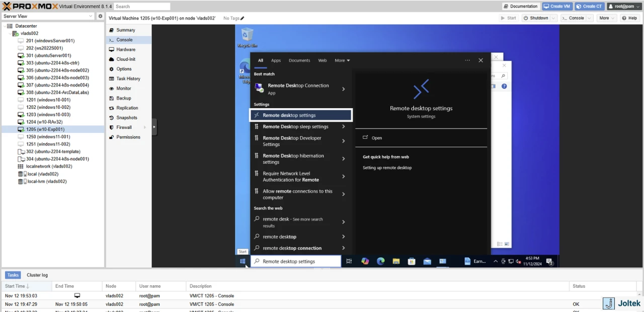Select VM 303 (ubuntu-2204-k8s-ctrlr) in tree
Image resolution: width=644 pixels, height=312 pixels.
coord(52,63)
